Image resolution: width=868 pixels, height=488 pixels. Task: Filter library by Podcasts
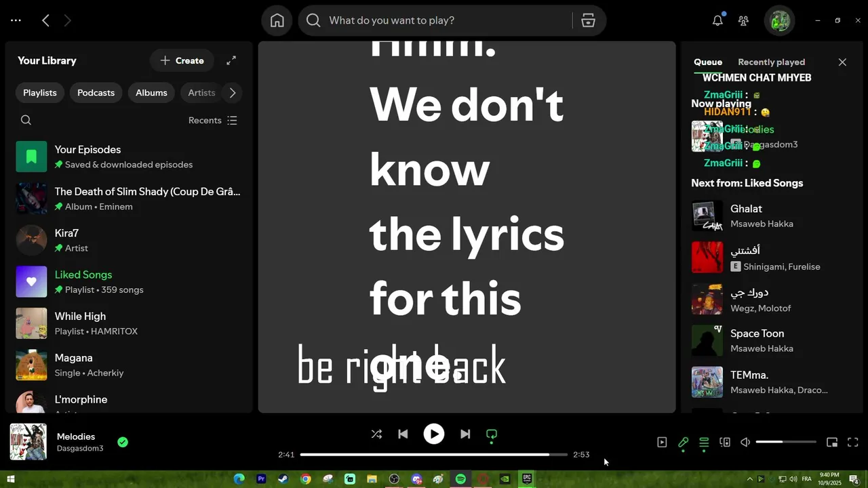(x=96, y=92)
